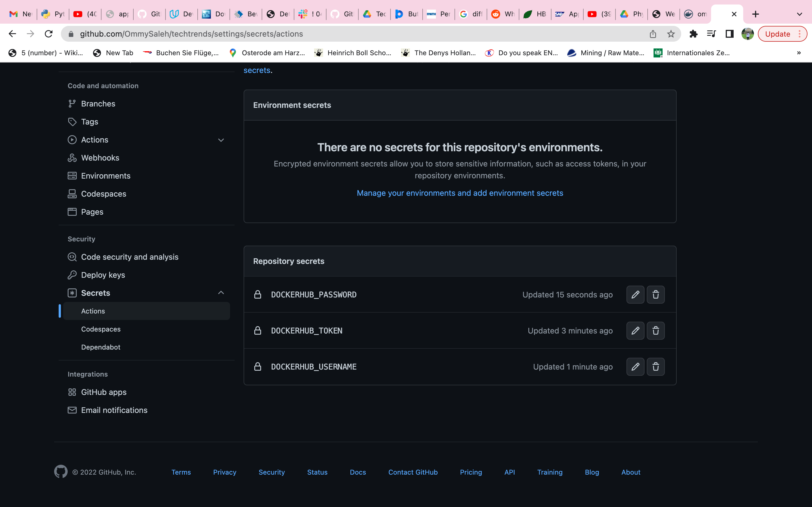Image resolution: width=812 pixels, height=507 pixels.
Task: Edit the DOCKERHUB_PASSWORD secret with pencil icon
Action: click(x=635, y=294)
